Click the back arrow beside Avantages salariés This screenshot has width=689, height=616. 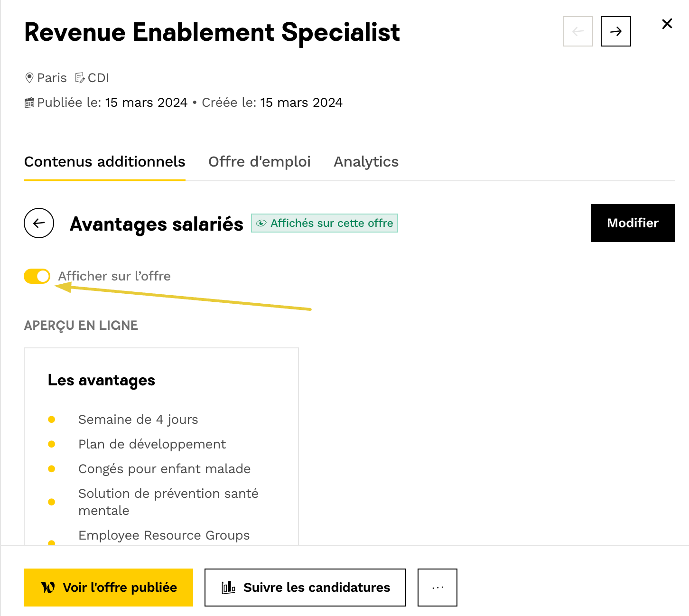[39, 223]
